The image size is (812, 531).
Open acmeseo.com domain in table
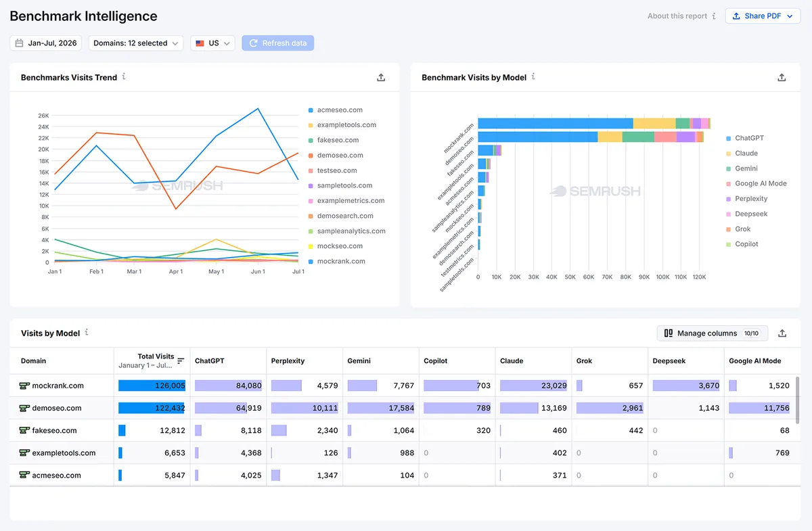(x=57, y=475)
